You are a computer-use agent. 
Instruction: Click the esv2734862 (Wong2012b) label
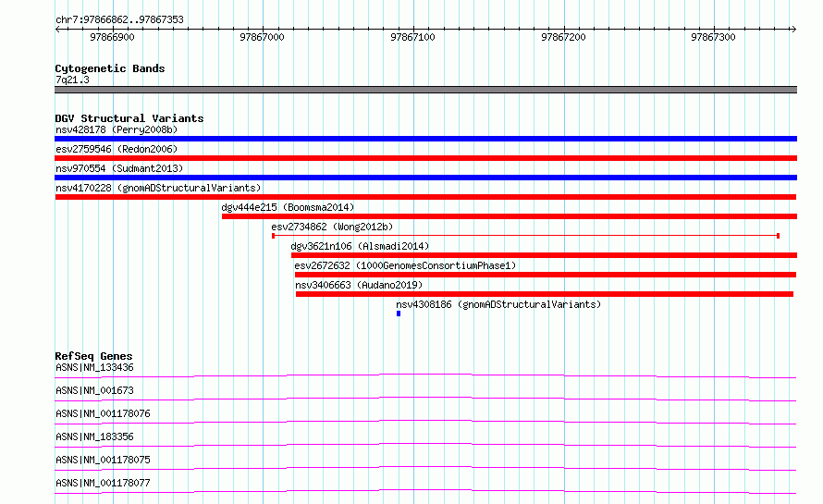[x=332, y=227]
